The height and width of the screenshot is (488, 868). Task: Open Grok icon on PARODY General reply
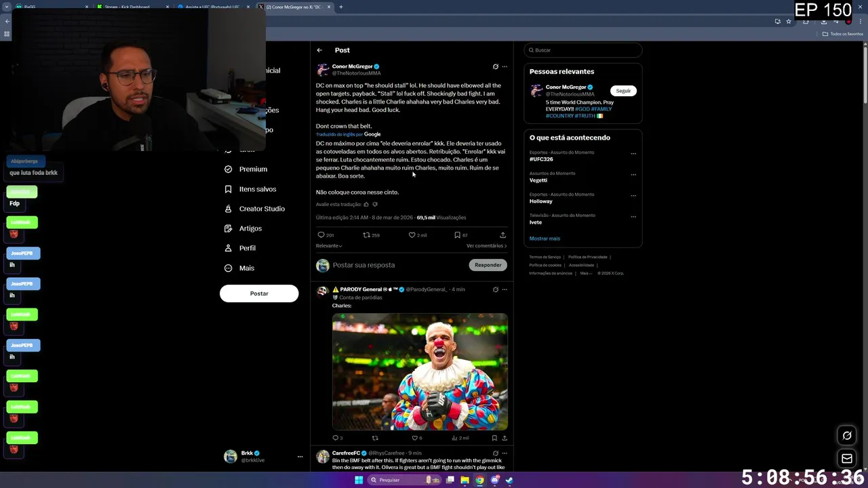(496, 289)
